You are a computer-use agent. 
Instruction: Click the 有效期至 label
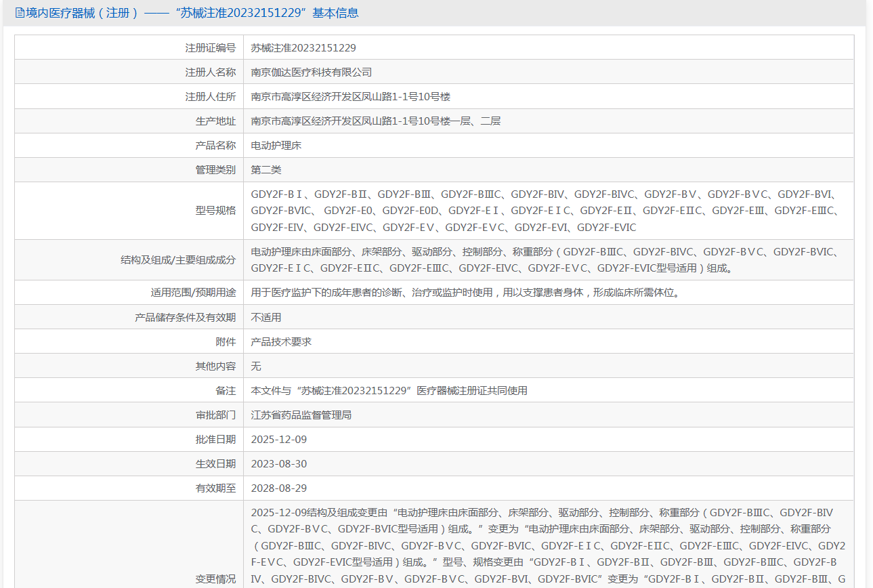216,488
